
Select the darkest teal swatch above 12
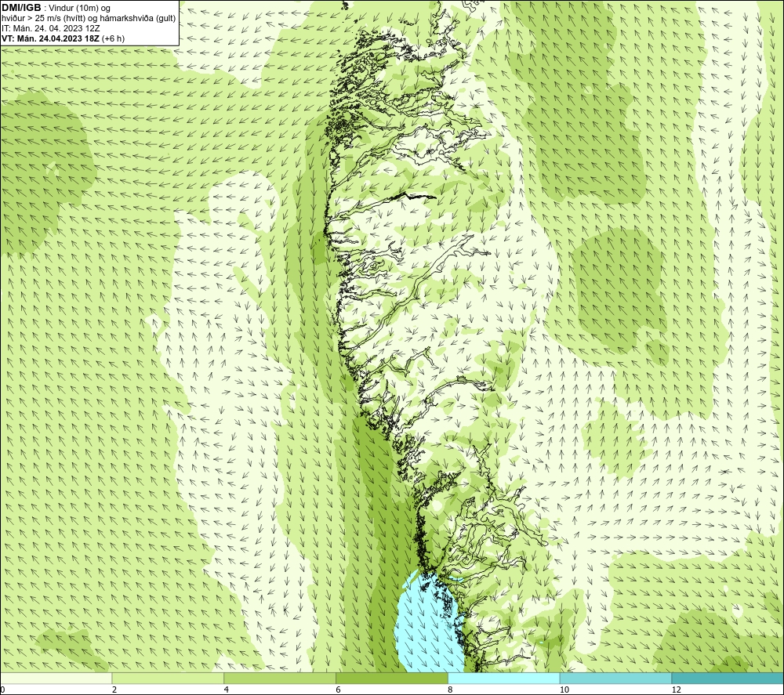(x=728, y=678)
